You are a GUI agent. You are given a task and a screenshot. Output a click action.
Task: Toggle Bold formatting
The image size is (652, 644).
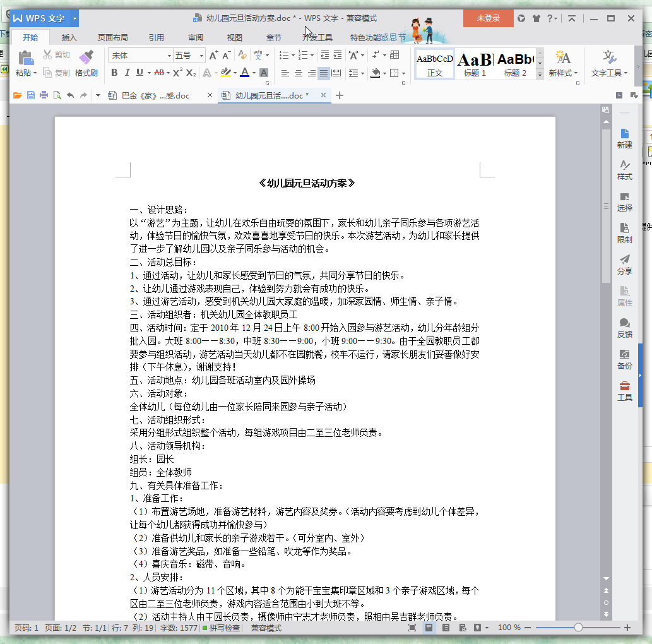114,73
